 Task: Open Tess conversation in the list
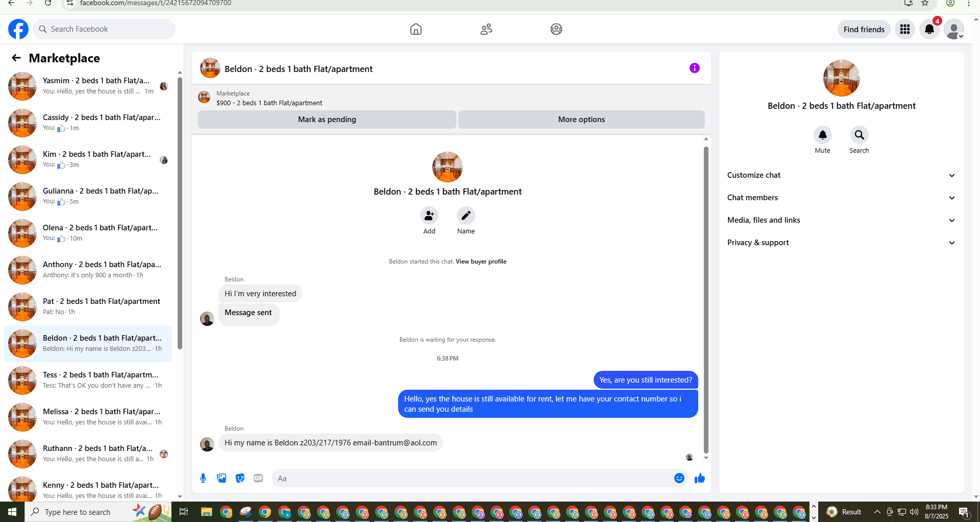tap(88, 380)
